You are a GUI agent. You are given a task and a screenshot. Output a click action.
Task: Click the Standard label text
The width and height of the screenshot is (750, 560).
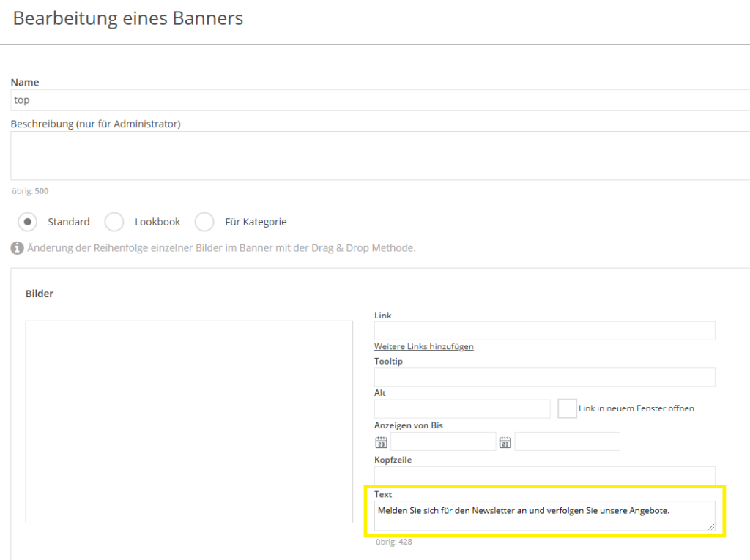pos(68,222)
